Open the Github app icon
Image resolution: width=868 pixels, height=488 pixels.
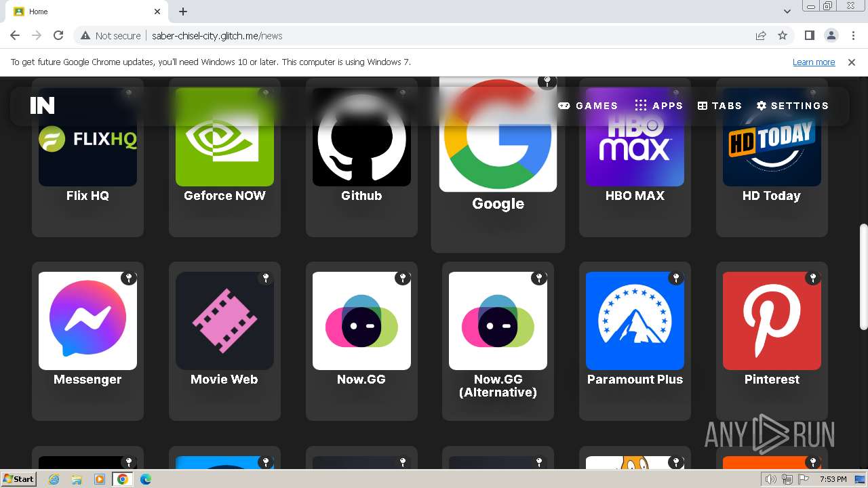(x=361, y=137)
